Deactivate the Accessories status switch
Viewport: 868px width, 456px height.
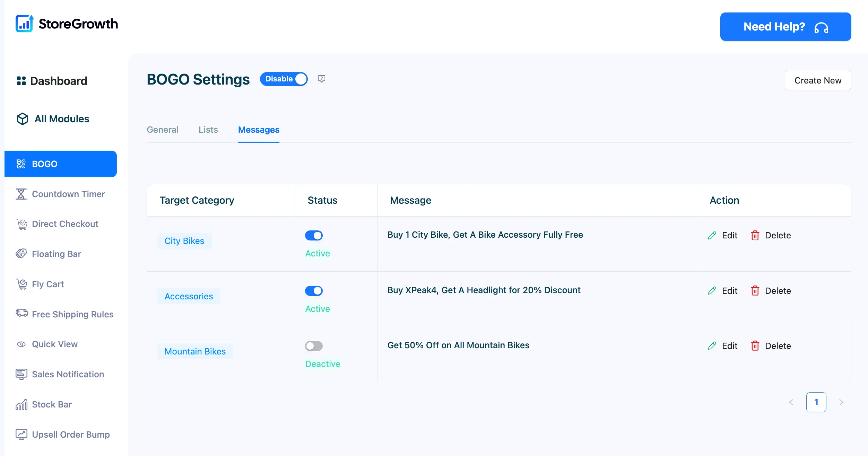click(x=314, y=291)
